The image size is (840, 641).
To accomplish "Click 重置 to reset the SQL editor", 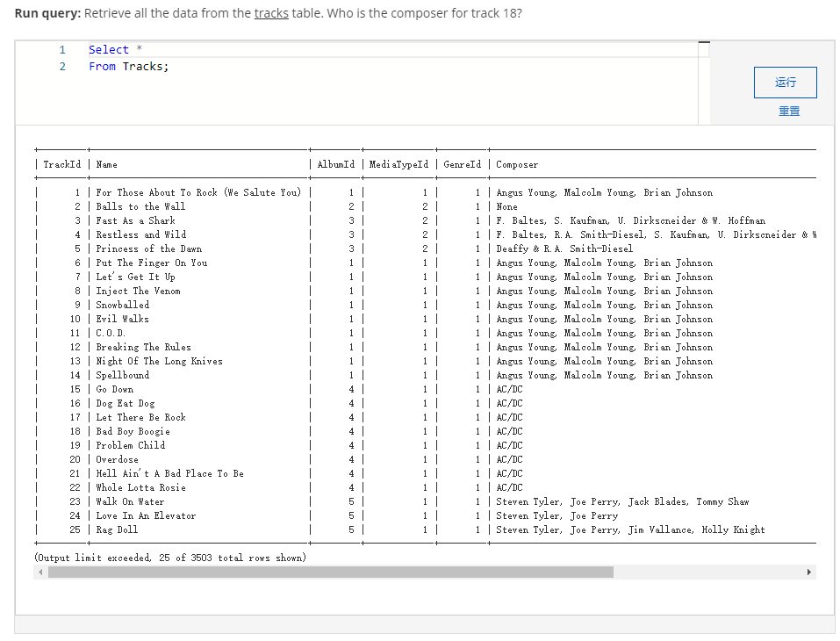I will pyautogui.click(x=787, y=111).
